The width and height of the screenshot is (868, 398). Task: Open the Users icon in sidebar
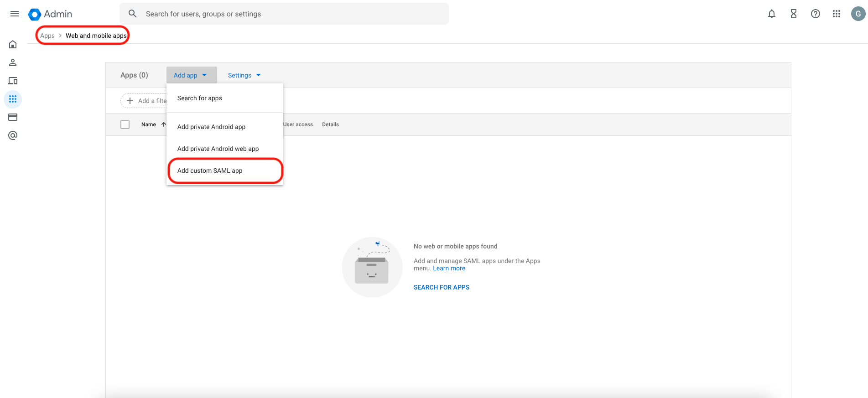pos(13,62)
